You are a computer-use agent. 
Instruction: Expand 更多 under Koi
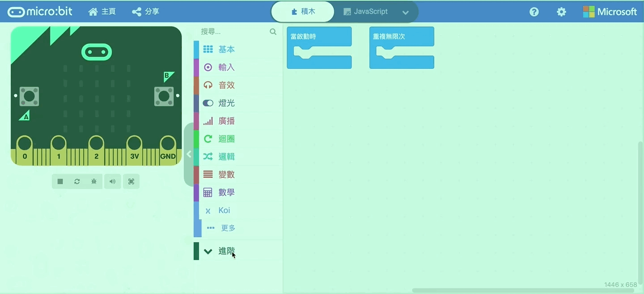[x=238, y=228]
